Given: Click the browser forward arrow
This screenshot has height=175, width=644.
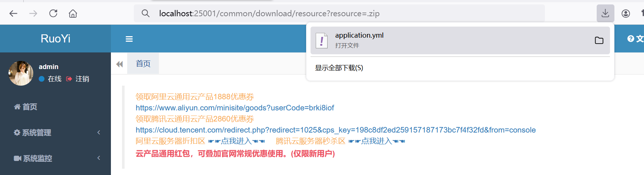Looking at the screenshot, I should (33, 14).
